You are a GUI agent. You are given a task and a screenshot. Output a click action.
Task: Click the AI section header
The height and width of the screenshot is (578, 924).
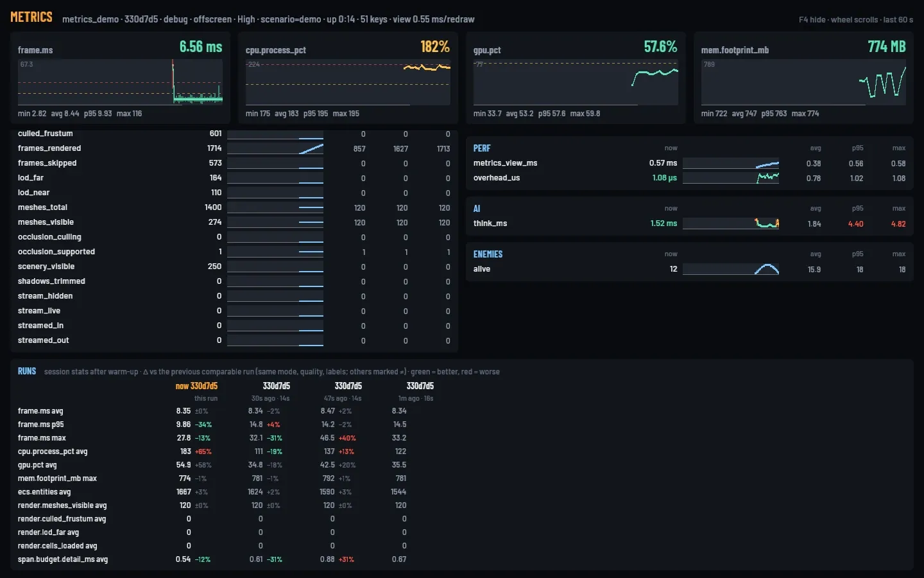click(477, 209)
